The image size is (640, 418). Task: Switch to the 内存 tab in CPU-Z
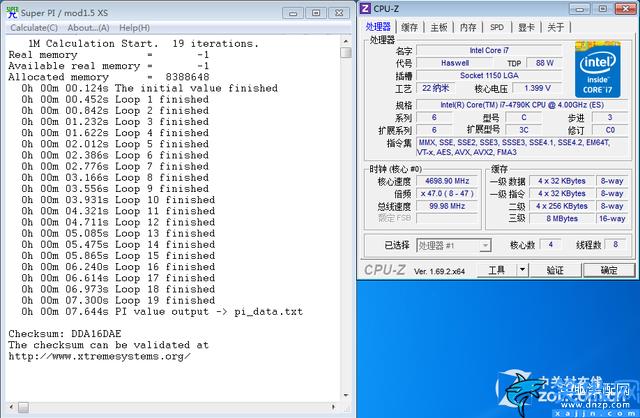point(468,27)
